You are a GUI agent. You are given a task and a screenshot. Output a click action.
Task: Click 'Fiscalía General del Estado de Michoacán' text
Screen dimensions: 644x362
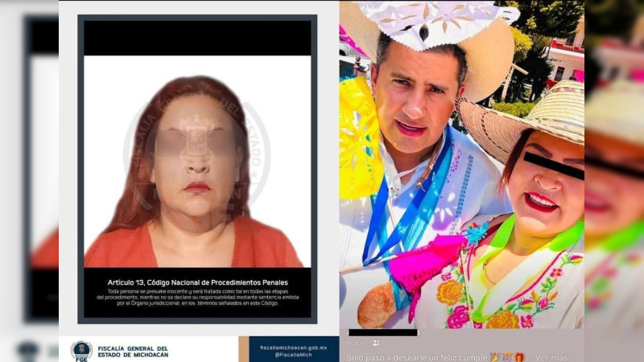click(133, 352)
